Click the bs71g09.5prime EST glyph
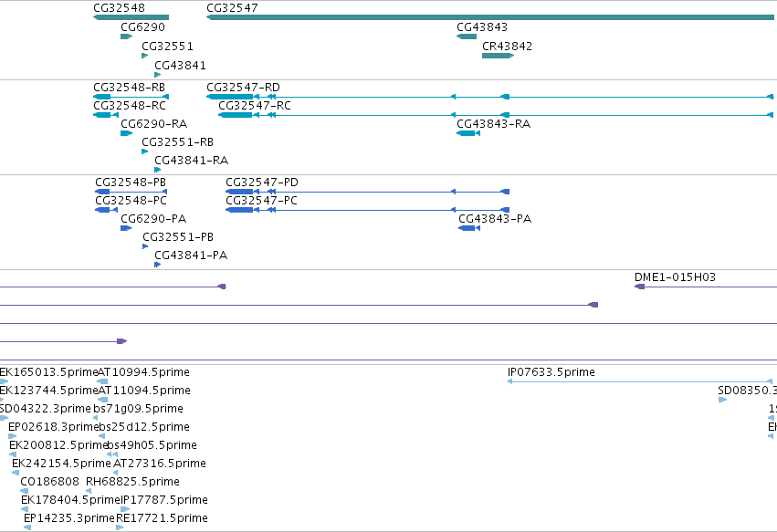The image size is (777, 532). click(x=96, y=418)
